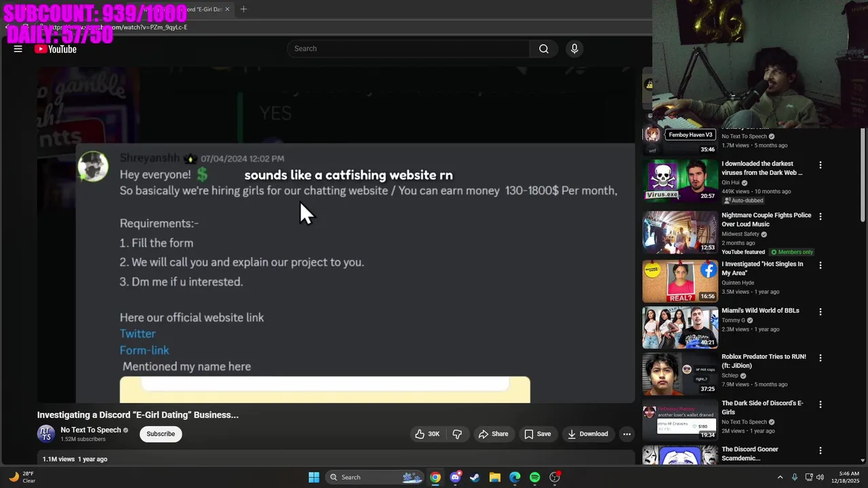Download the video

point(587,434)
